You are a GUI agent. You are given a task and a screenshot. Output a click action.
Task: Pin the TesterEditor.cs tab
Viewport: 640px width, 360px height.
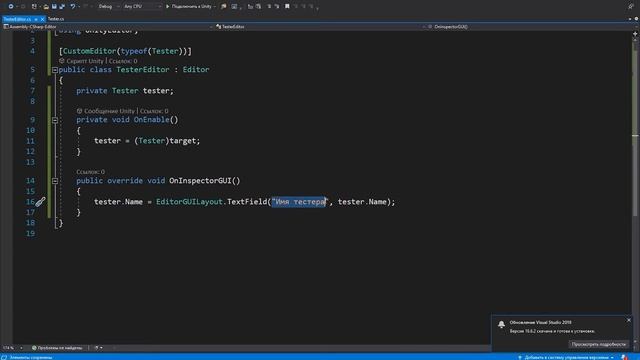point(36,19)
